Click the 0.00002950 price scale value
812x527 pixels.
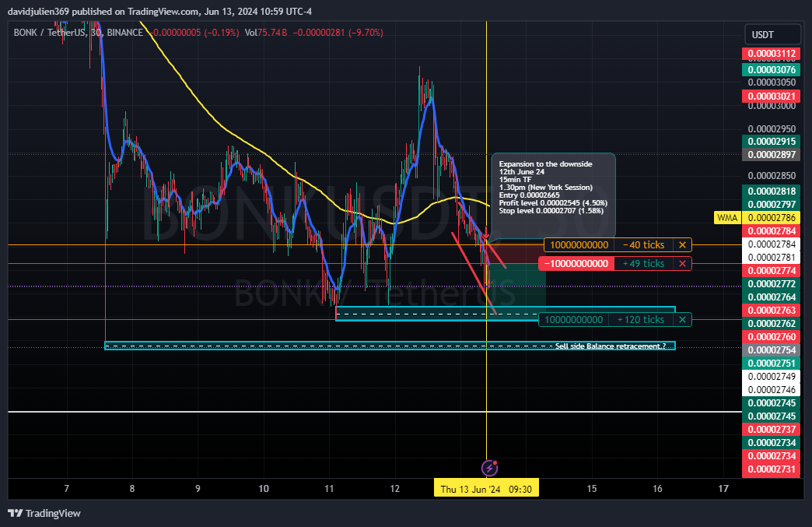(x=772, y=128)
